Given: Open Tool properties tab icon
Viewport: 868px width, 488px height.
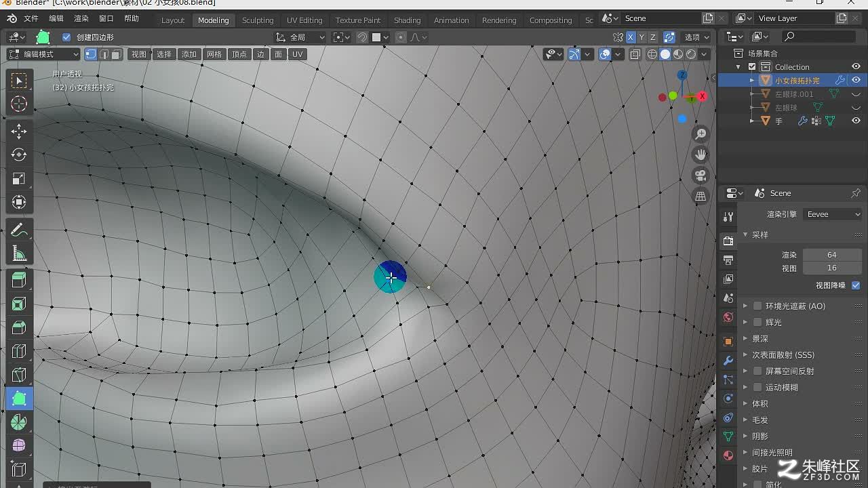Looking at the screenshot, I should point(728,216).
